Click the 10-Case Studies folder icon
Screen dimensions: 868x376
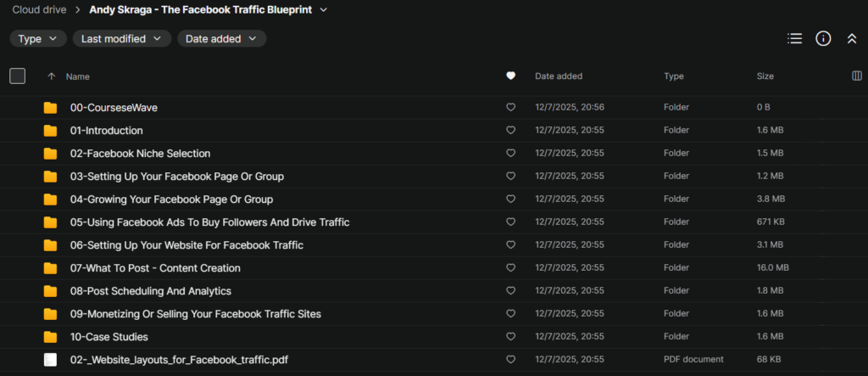[x=50, y=337]
